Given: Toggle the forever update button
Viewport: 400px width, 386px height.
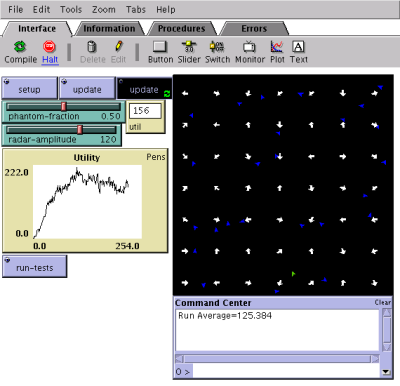Looking at the screenshot, I should point(144,88).
